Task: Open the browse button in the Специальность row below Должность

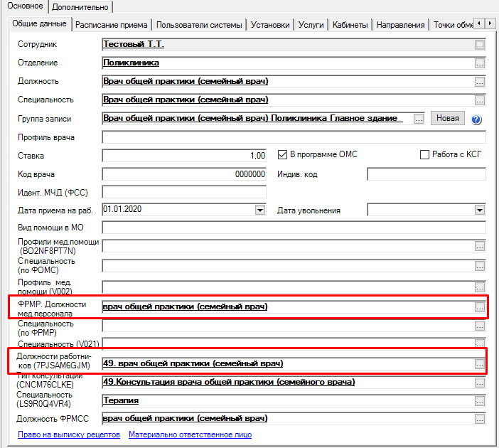Action: coord(480,100)
